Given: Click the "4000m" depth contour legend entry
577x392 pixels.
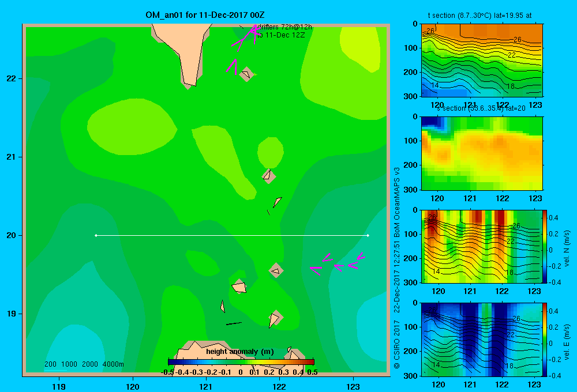Looking at the screenshot, I should coord(113,364).
